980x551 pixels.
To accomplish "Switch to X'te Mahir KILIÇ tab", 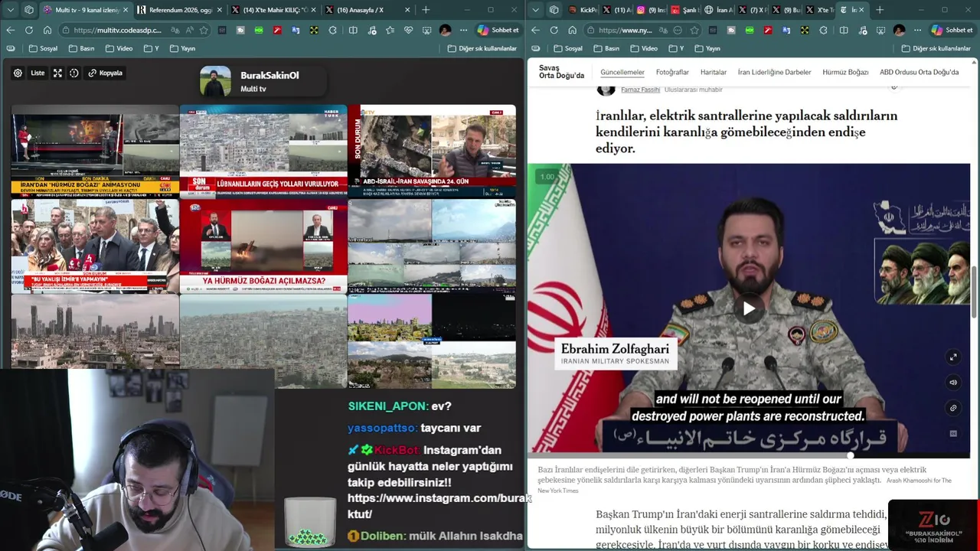I will tap(273, 10).
